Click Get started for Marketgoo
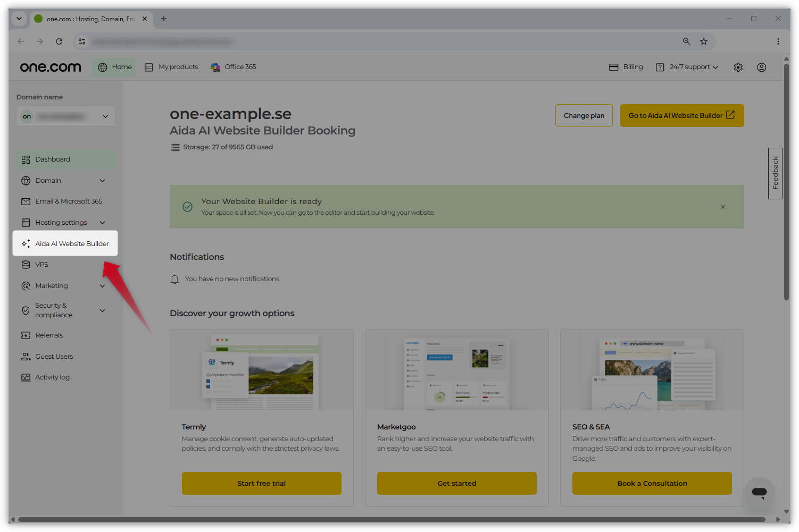 (457, 484)
